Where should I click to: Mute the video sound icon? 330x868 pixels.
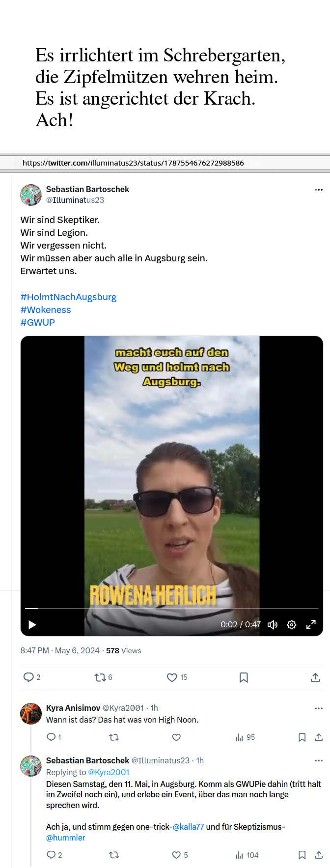273,625
